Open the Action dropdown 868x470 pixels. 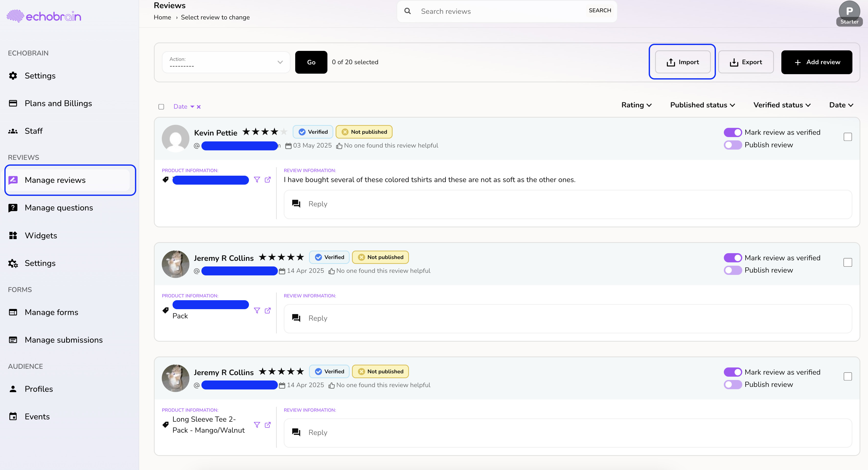pyautogui.click(x=226, y=62)
